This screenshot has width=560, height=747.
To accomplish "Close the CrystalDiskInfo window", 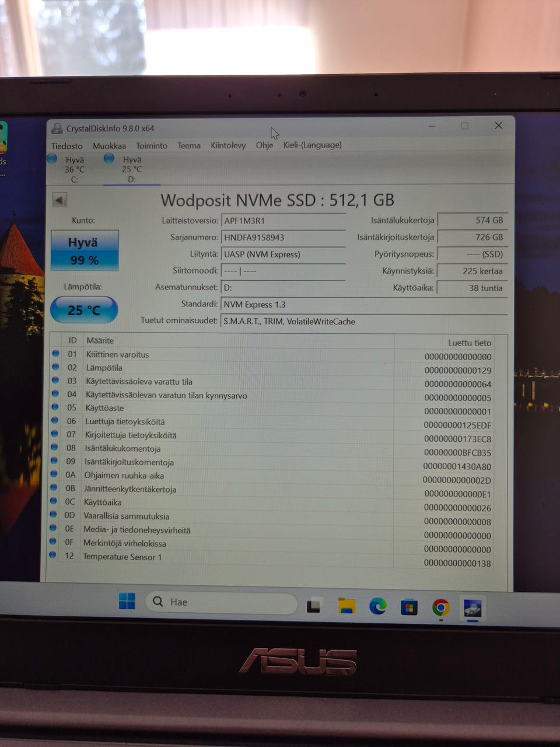I will tap(498, 125).
